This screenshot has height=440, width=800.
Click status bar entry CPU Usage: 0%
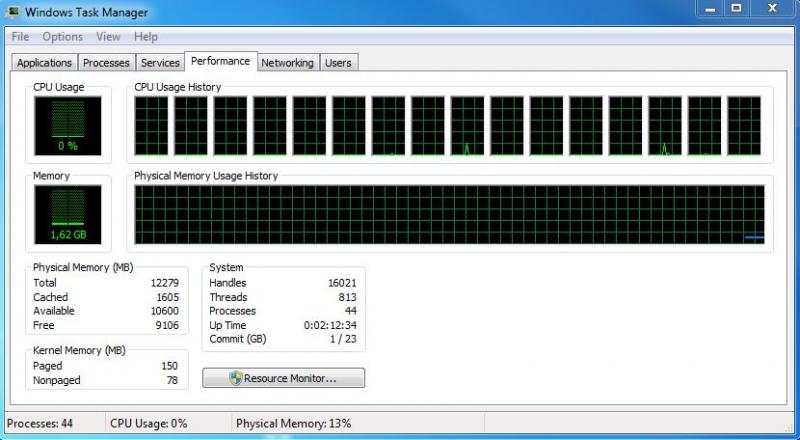tap(148, 424)
